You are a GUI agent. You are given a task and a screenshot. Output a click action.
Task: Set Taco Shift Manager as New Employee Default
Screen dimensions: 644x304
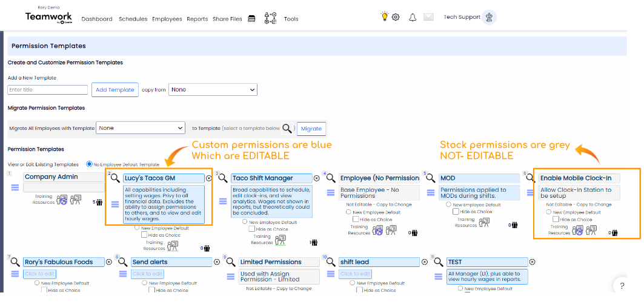pos(245,221)
